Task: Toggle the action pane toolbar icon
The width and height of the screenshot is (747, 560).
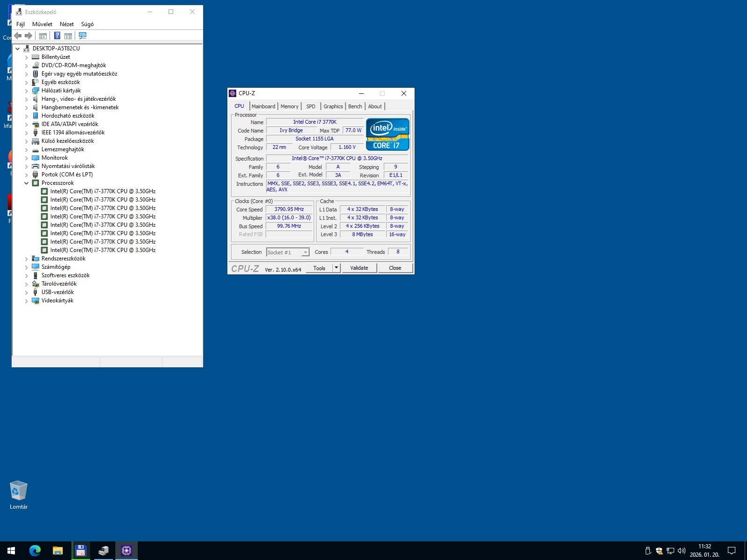Action: (68, 36)
